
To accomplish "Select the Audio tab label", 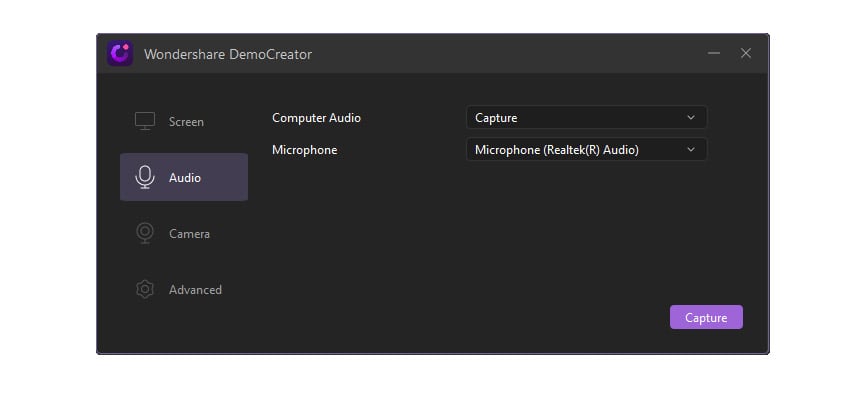I will [x=185, y=178].
